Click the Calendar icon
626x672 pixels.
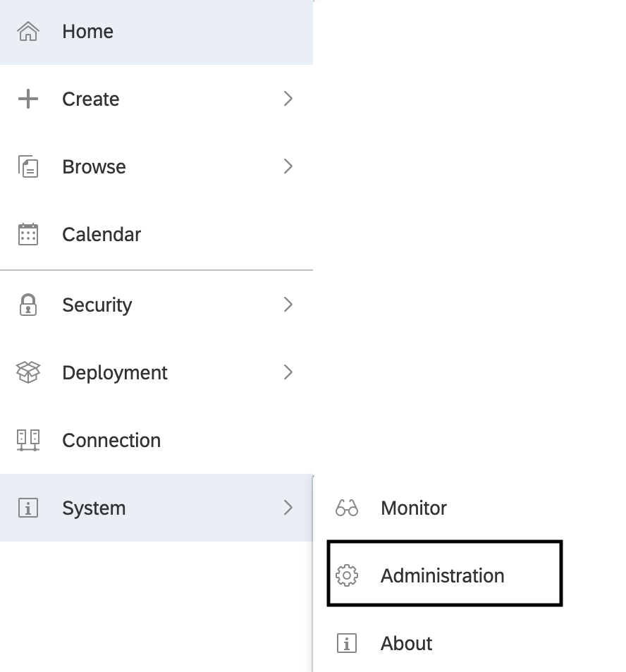coord(28,234)
